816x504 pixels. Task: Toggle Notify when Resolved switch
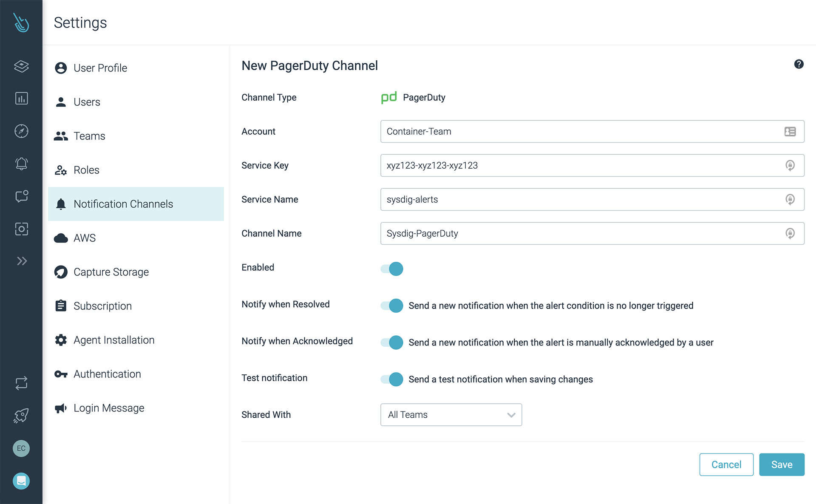click(392, 306)
